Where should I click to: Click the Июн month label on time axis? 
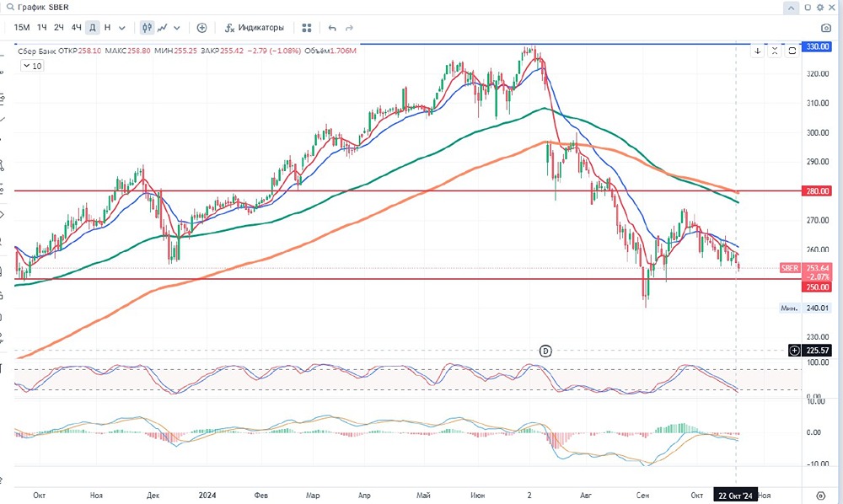tap(477, 496)
